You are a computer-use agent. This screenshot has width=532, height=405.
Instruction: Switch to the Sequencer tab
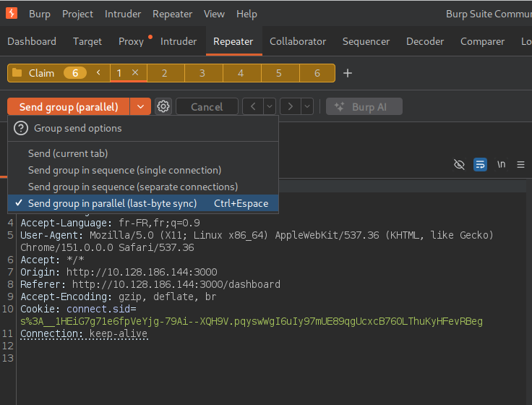pyautogui.click(x=366, y=41)
